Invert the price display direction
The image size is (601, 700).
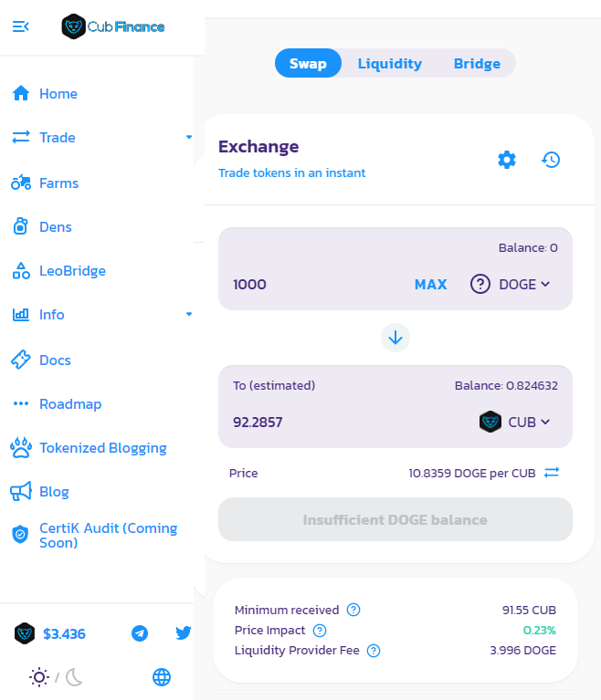pos(552,473)
